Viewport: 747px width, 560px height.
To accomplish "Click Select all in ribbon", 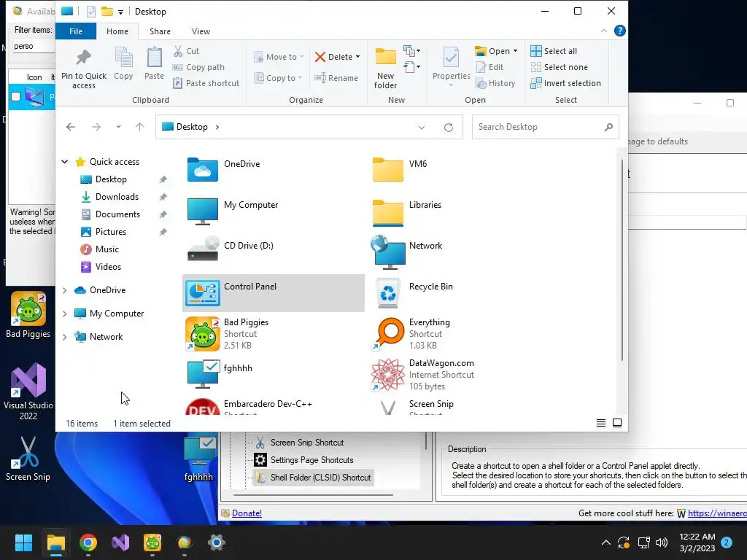I will click(x=554, y=51).
